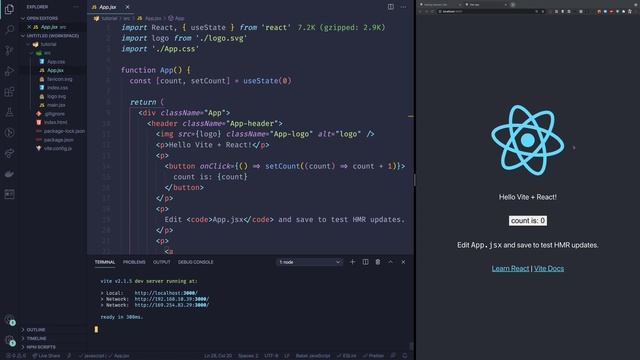Close the terminal panel
Viewport: 640px width, 360px height.
[x=403, y=262]
